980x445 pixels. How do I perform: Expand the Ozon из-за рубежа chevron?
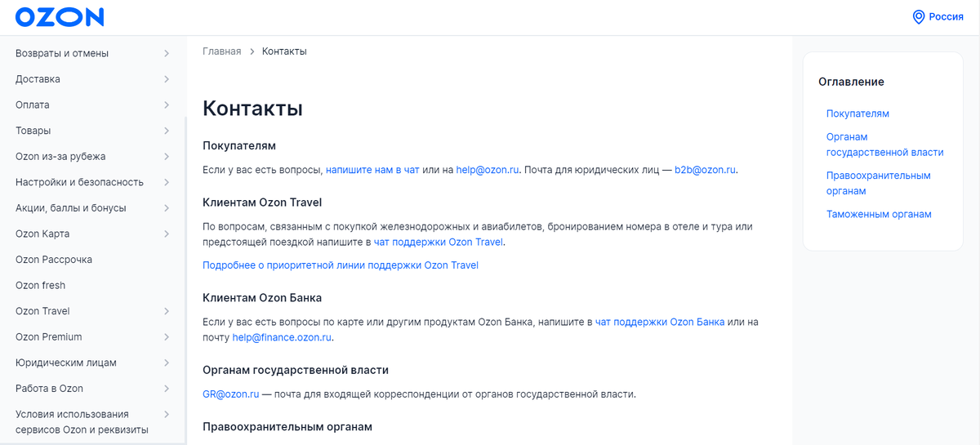point(167,157)
